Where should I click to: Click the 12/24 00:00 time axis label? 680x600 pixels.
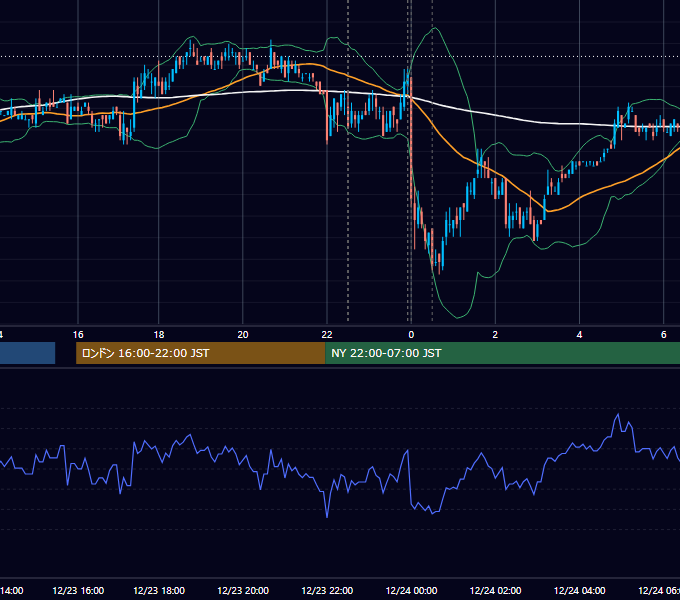[411, 590]
